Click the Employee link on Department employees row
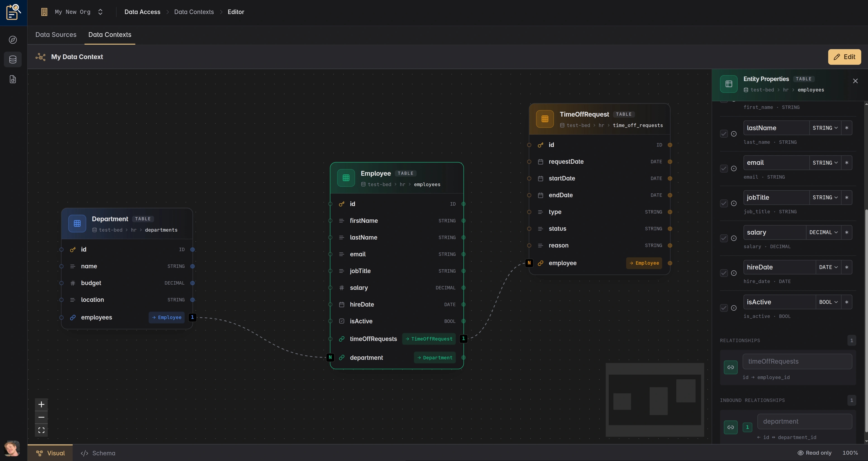 (x=166, y=317)
